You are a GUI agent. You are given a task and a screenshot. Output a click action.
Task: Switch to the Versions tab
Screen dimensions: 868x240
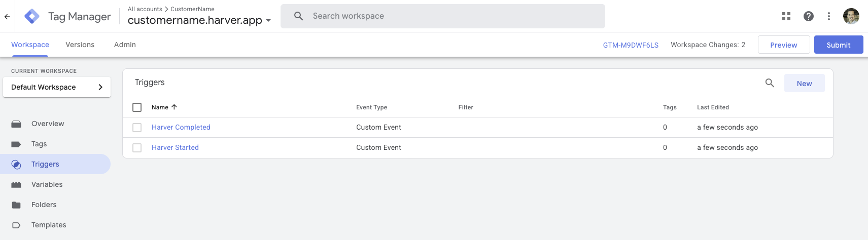[x=80, y=45]
